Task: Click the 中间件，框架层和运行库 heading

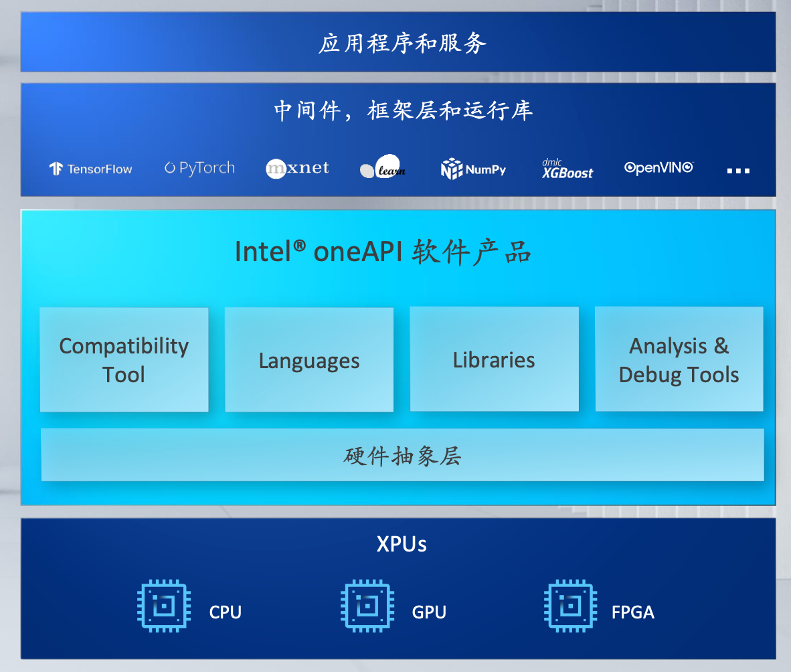Action: click(x=403, y=110)
